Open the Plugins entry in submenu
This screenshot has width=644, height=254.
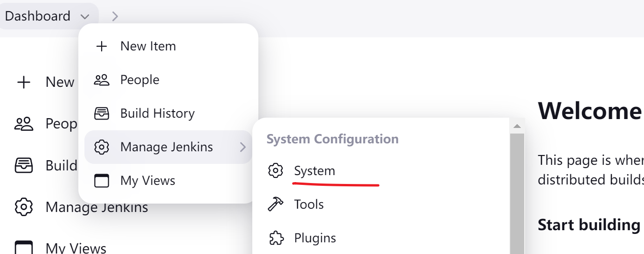[315, 238]
